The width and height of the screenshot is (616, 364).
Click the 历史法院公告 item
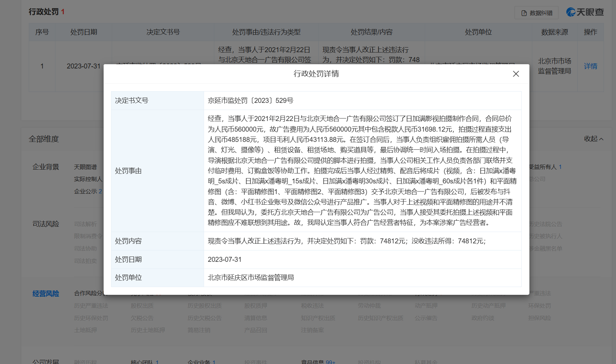point(546,224)
